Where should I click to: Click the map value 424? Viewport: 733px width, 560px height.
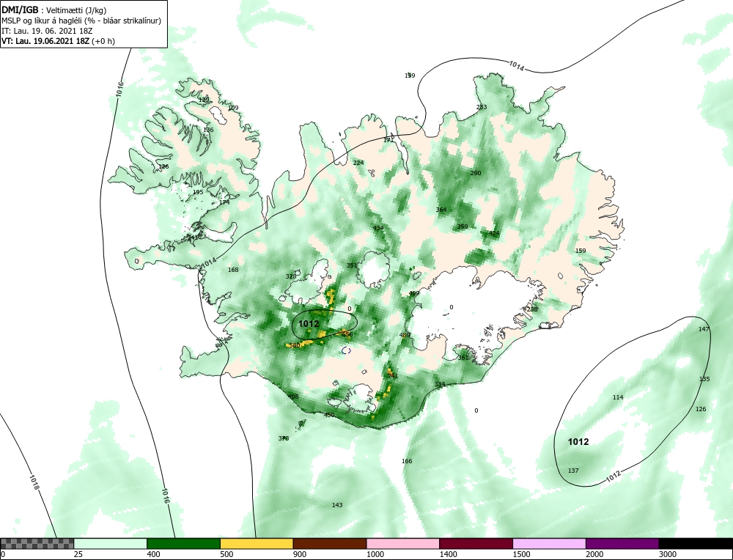pyautogui.click(x=493, y=233)
